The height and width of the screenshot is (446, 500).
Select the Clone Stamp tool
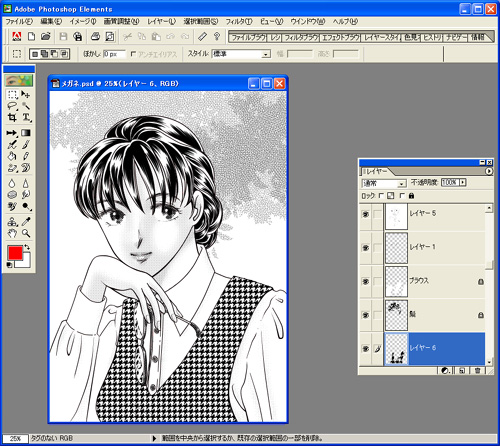12,222
